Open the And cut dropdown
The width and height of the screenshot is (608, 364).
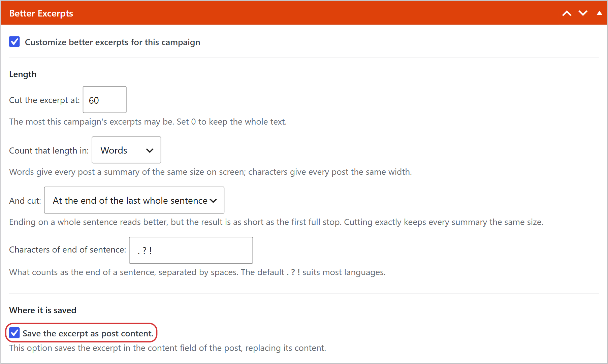pyautogui.click(x=134, y=200)
